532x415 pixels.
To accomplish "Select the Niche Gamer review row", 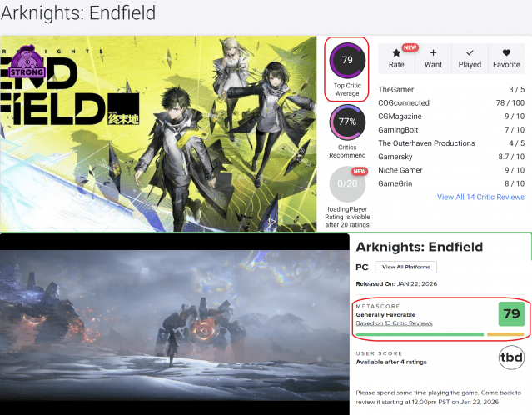I will pyautogui.click(x=451, y=170).
